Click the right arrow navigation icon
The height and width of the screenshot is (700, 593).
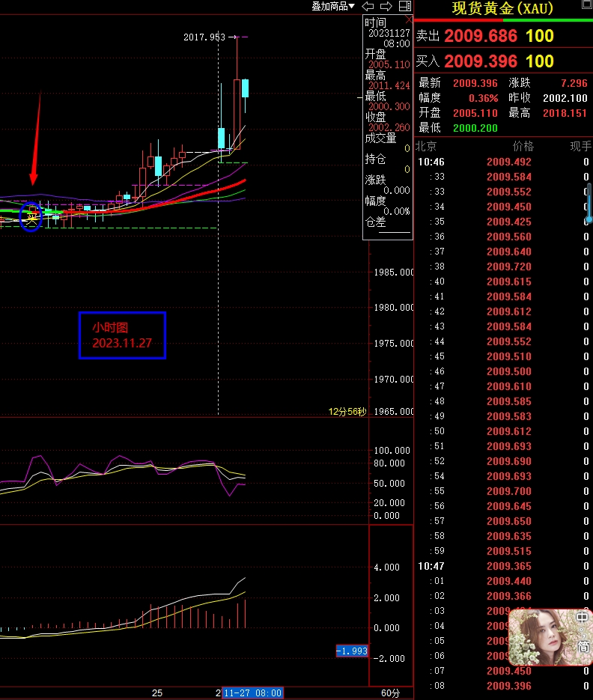click(386, 6)
